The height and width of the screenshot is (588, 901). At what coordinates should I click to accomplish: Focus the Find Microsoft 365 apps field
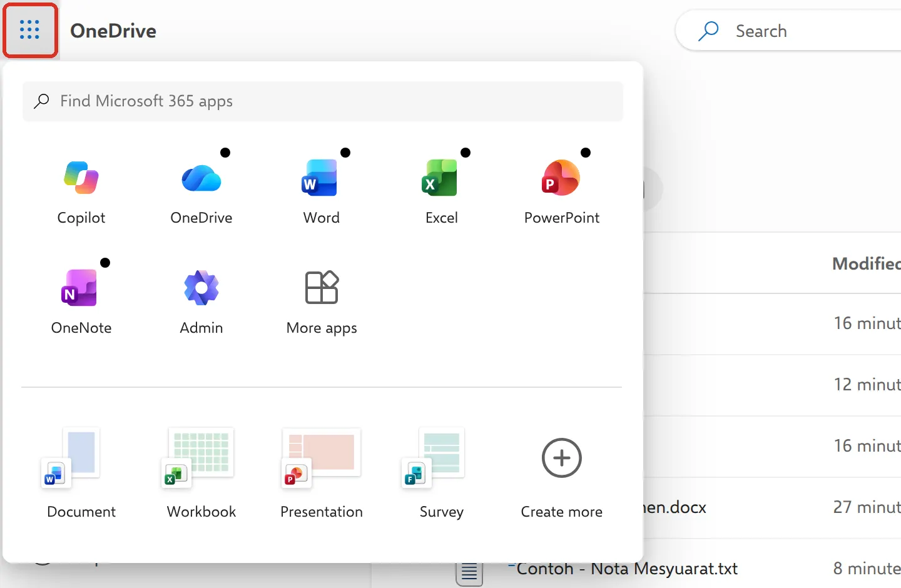tap(323, 101)
